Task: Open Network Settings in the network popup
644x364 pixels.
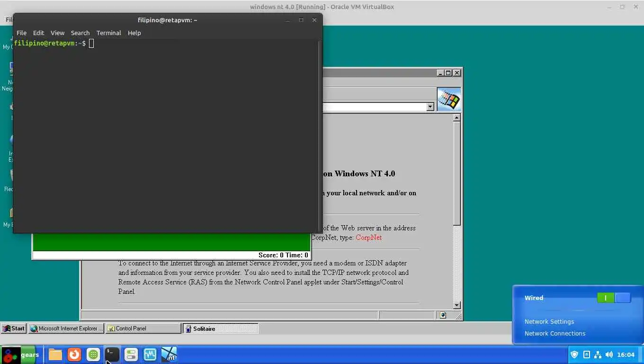Action: coord(549,321)
